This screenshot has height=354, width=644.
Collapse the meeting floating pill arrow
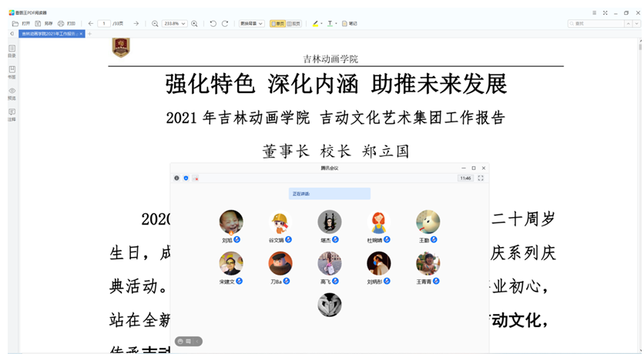[197, 341]
